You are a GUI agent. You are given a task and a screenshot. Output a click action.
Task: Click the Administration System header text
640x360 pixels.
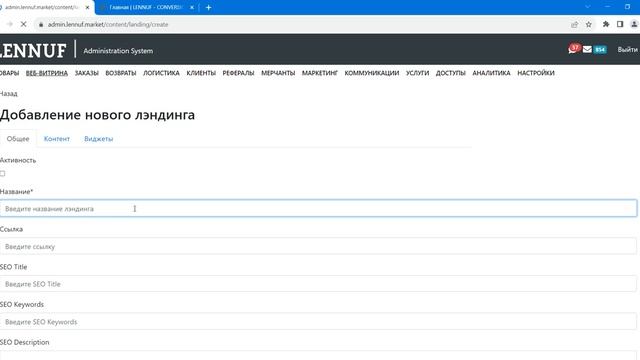click(118, 51)
